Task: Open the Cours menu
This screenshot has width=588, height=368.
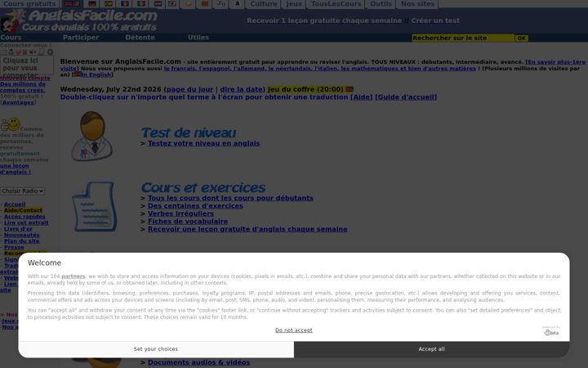Action: click(11, 37)
